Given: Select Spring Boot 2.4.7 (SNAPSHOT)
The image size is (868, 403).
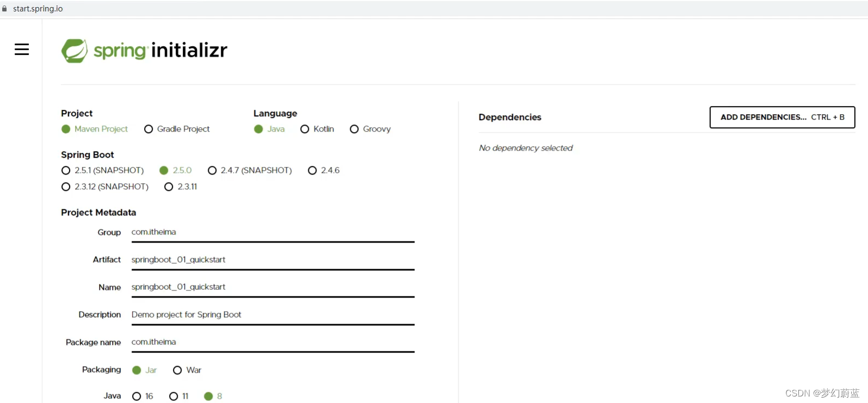Looking at the screenshot, I should [250, 170].
